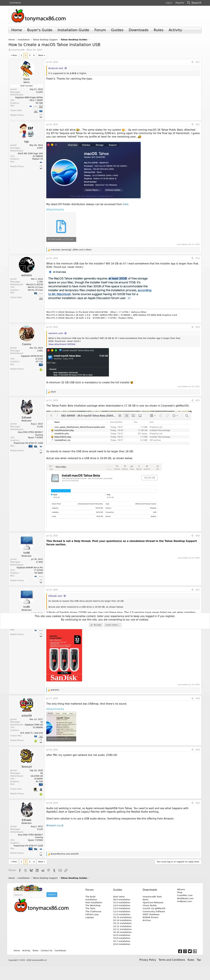Open TommyV's avatar image
Viewport: 210px width, 980px height.
(x=26, y=756)
